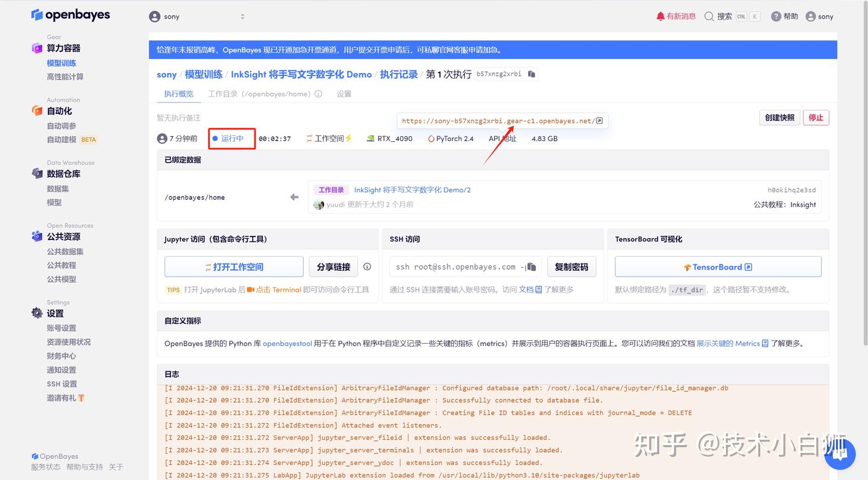Switch to the 设置 tab
This screenshot has height=480, width=868.
point(344,93)
